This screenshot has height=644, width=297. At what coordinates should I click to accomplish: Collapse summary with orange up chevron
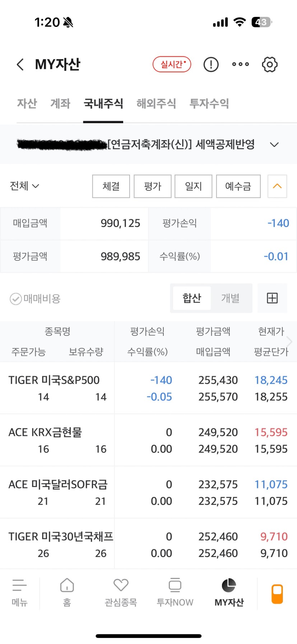pyautogui.click(x=277, y=186)
